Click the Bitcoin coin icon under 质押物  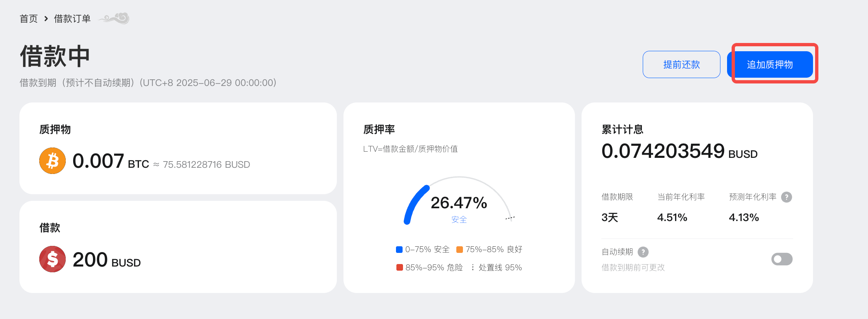52,161
